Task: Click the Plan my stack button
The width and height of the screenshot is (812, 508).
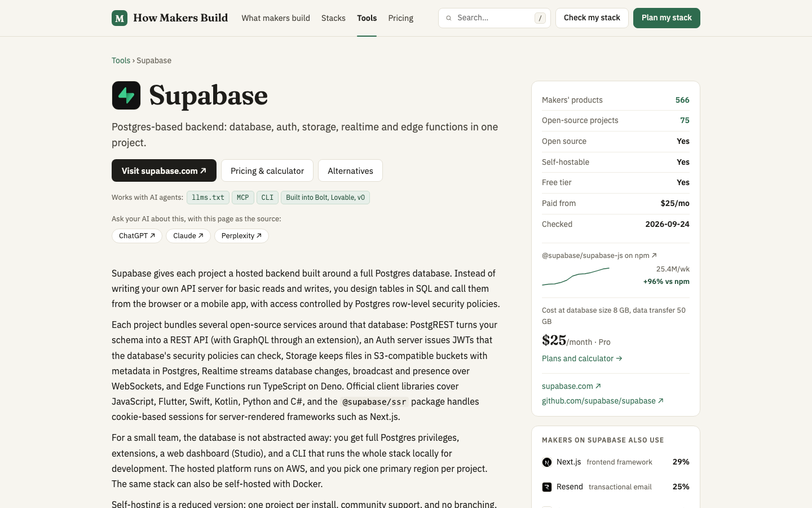Action: [667, 18]
